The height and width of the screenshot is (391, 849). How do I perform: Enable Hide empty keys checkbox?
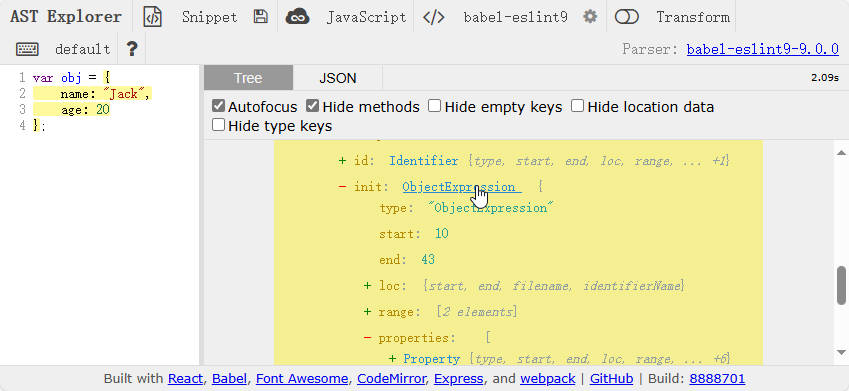coord(434,106)
